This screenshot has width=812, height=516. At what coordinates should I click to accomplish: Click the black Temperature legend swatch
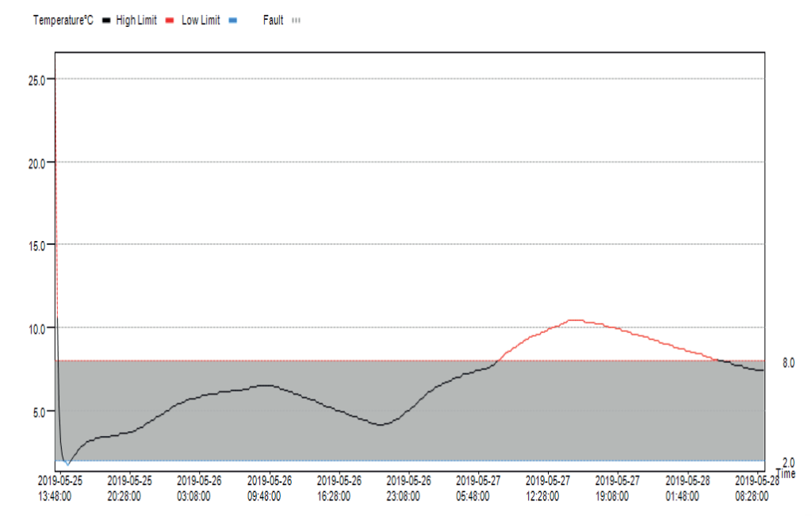point(106,21)
